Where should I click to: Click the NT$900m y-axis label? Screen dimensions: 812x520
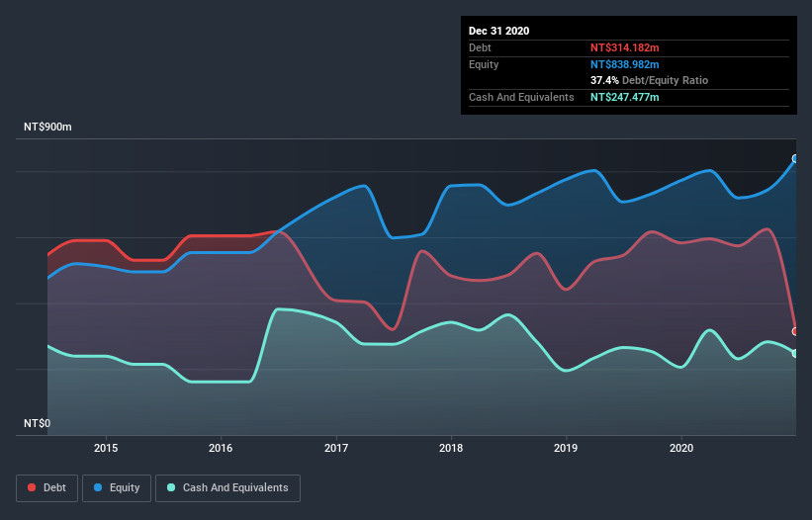point(47,127)
